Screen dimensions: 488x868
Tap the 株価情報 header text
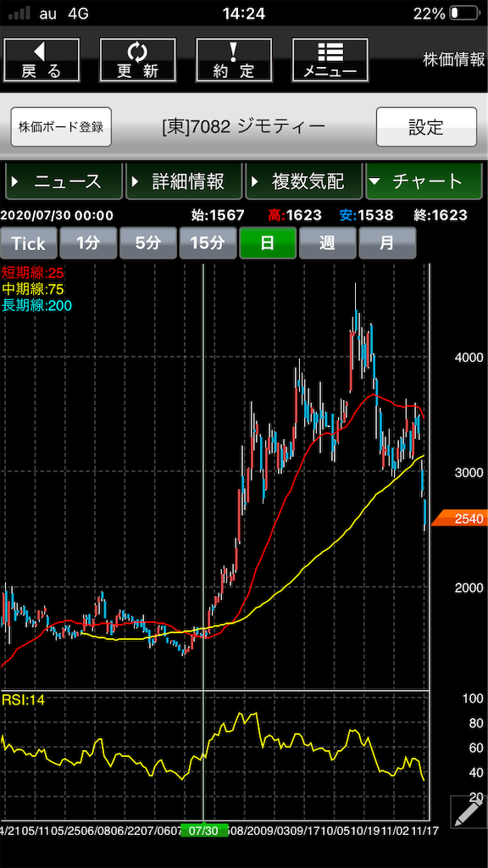(454, 60)
